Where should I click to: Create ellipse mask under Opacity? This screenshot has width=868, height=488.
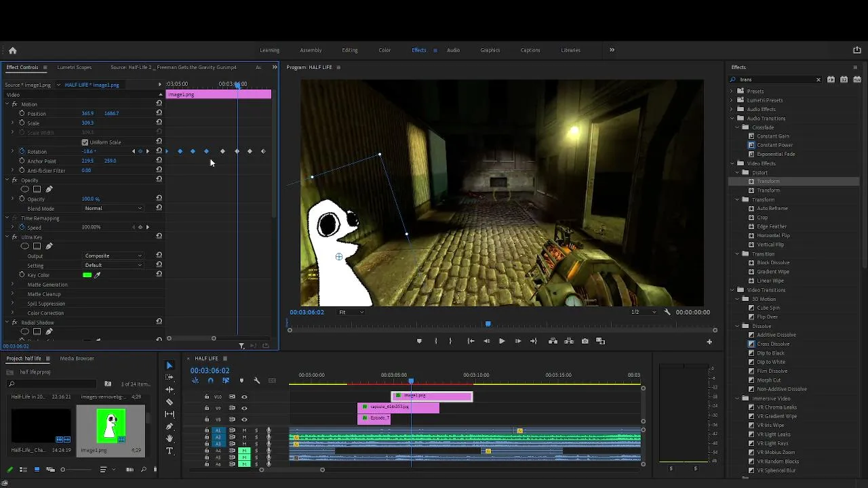click(25, 189)
